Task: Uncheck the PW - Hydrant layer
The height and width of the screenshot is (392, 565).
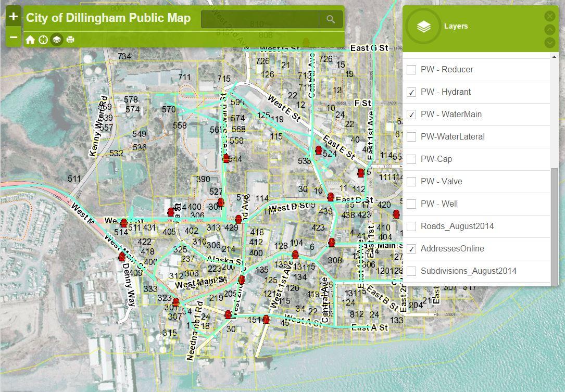Action: pyautogui.click(x=411, y=92)
